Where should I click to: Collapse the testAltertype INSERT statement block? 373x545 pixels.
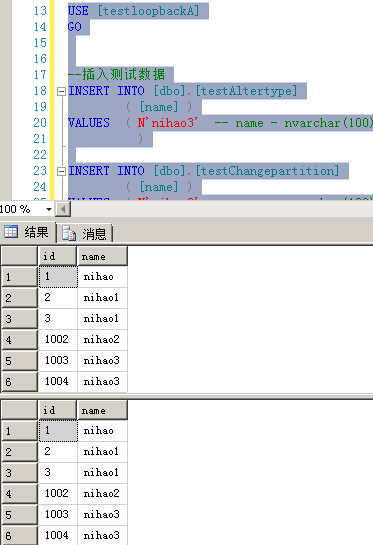61,91
